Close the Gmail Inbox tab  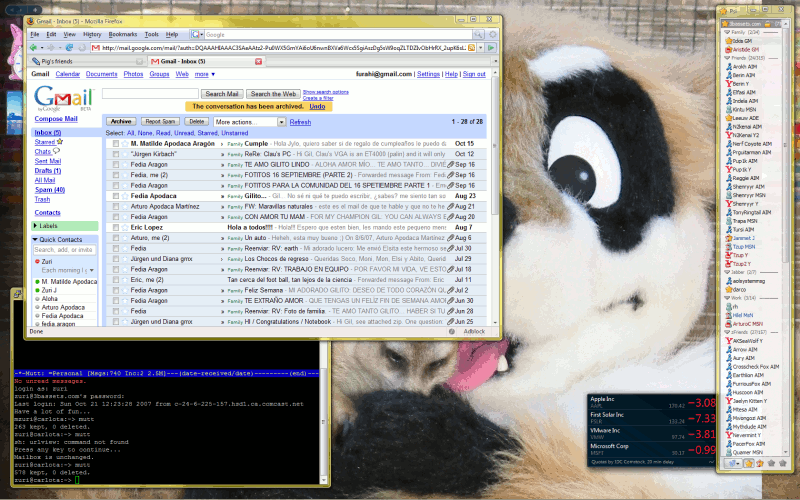click(259, 61)
